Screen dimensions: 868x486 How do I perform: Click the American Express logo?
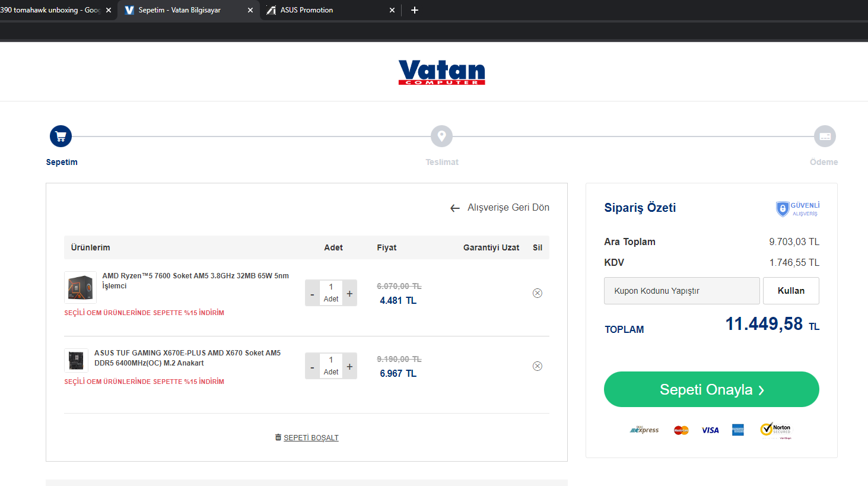click(x=738, y=430)
